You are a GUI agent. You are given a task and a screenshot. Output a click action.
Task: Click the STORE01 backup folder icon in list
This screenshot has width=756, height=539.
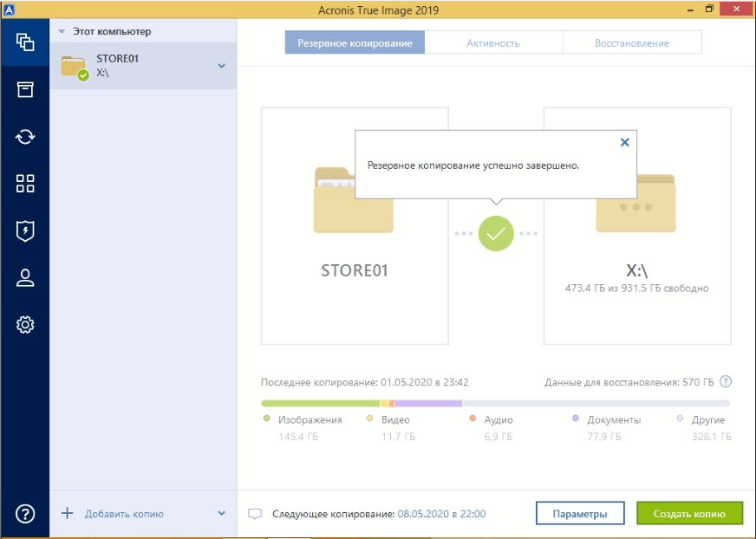(75, 68)
